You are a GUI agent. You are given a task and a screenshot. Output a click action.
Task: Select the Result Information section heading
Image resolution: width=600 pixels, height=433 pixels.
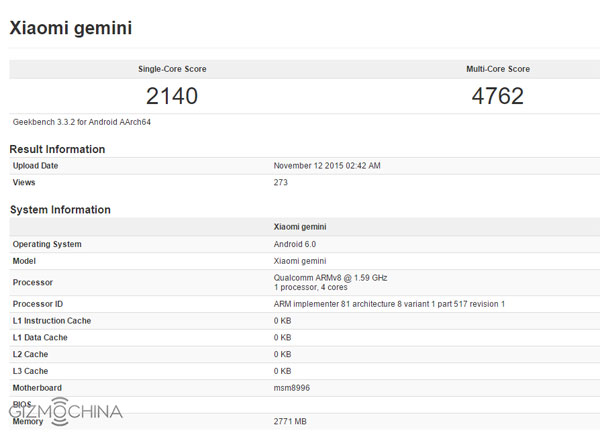point(57,149)
